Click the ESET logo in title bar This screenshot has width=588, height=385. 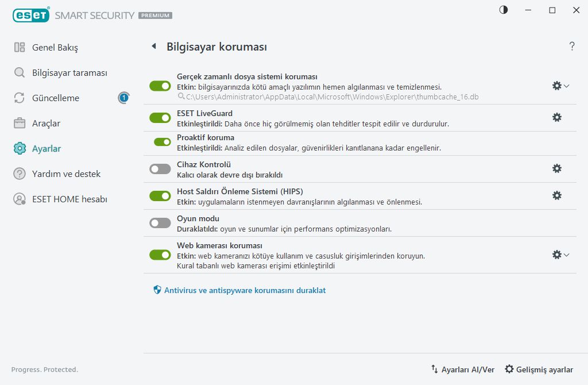30,15
